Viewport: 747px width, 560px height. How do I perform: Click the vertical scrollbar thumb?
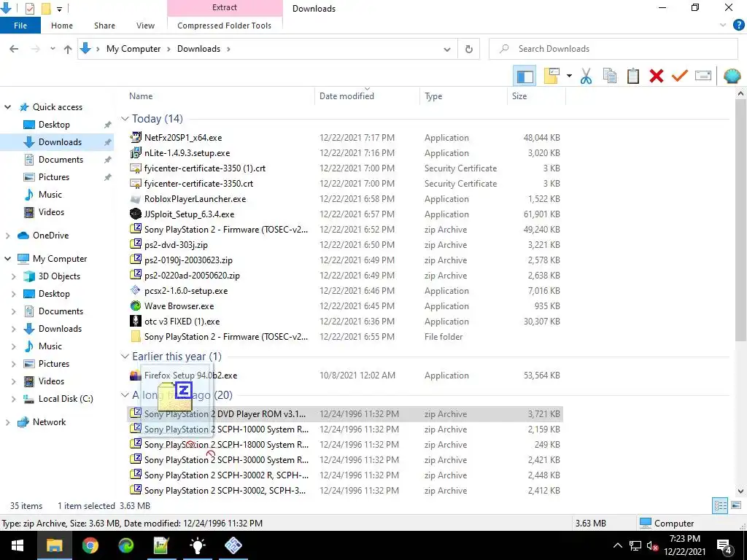tap(740, 220)
